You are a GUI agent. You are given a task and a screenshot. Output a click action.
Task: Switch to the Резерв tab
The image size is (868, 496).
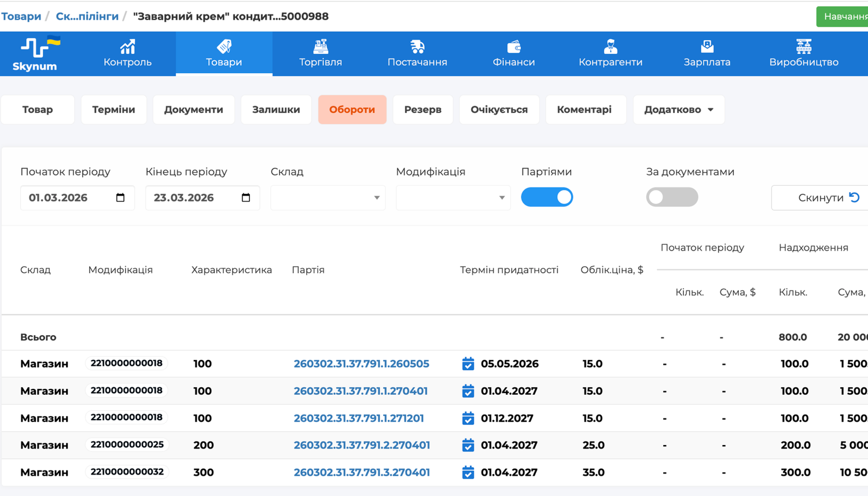[x=422, y=109]
